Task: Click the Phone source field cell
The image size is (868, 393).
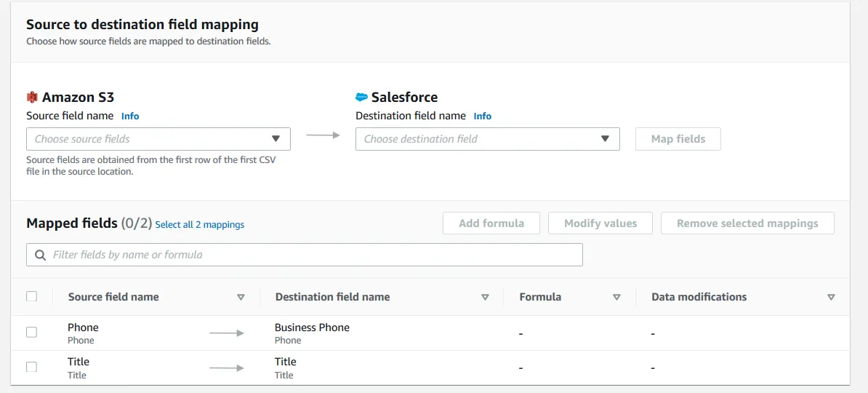Action: click(83, 333)
